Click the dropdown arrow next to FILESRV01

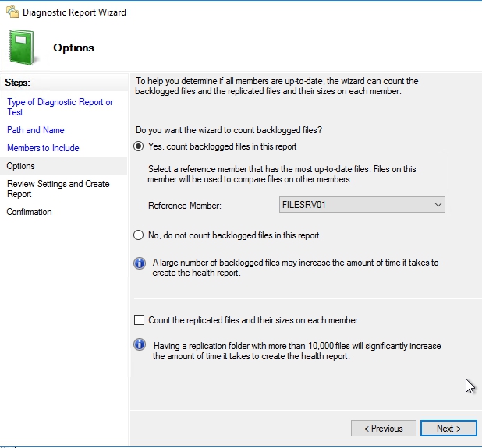point(437,205)
